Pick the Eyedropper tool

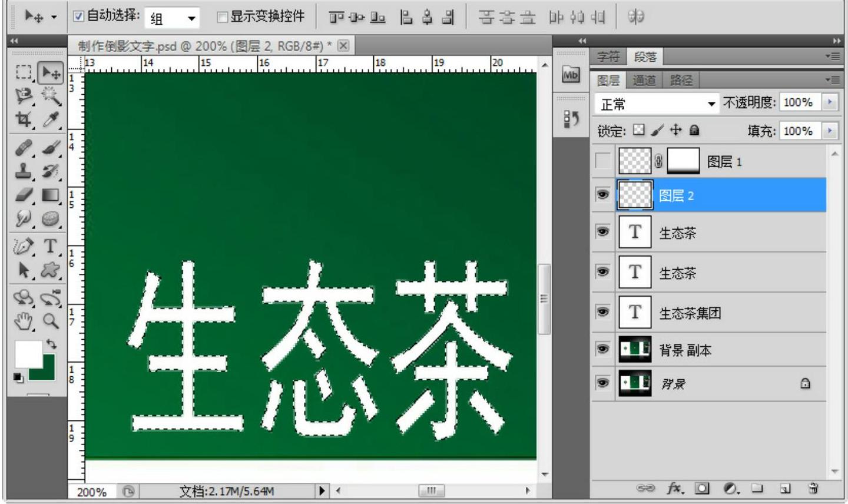click(51, 120)
